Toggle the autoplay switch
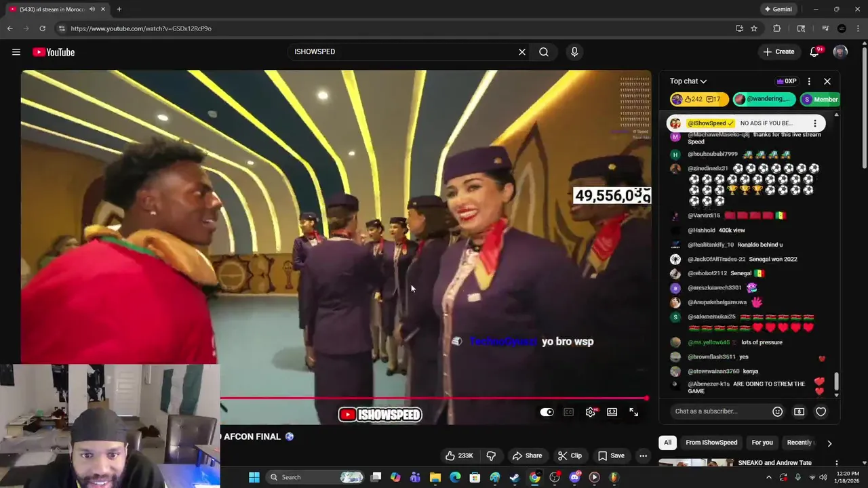This screenshot has height=488, width=868. [x=547, y=412]
